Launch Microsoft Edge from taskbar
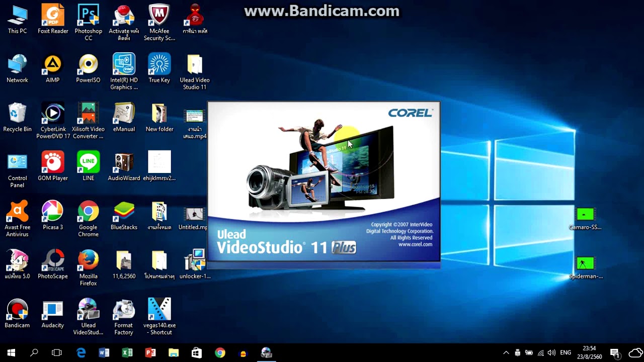Image resolution: width=644 pixels, height=362 pixels. 81,353
